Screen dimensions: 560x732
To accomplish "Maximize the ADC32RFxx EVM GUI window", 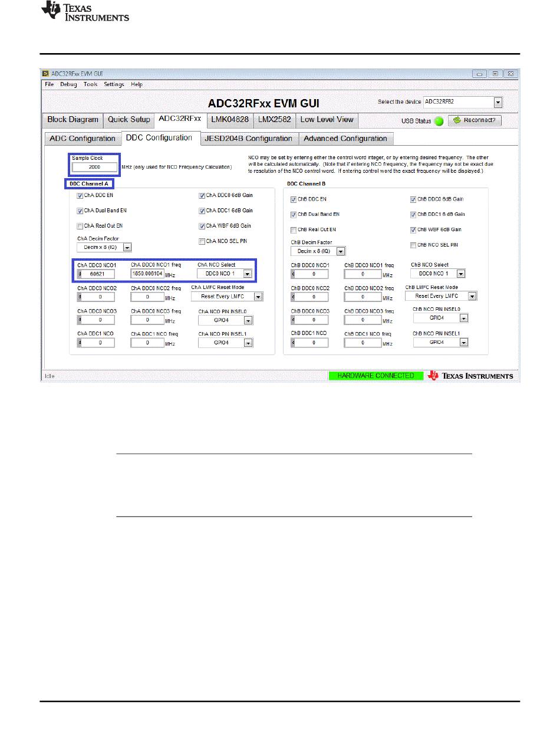I will click(495, 74).
